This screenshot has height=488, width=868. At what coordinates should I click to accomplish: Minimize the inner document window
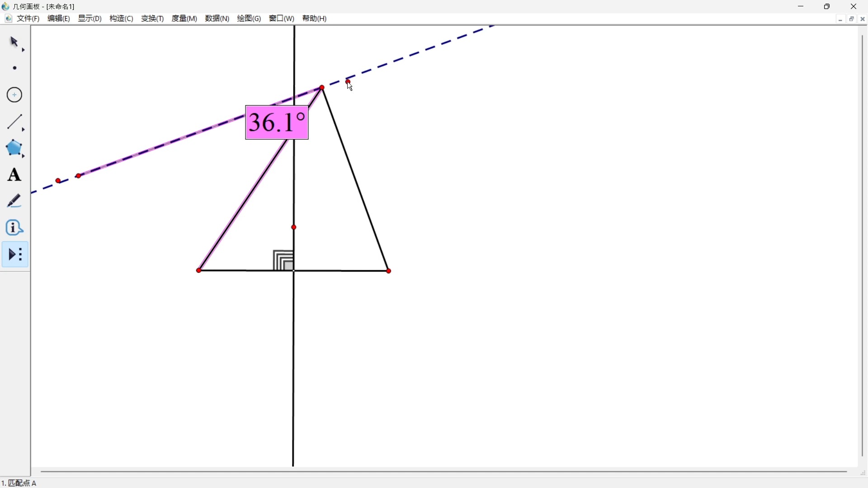coord(840,19)
